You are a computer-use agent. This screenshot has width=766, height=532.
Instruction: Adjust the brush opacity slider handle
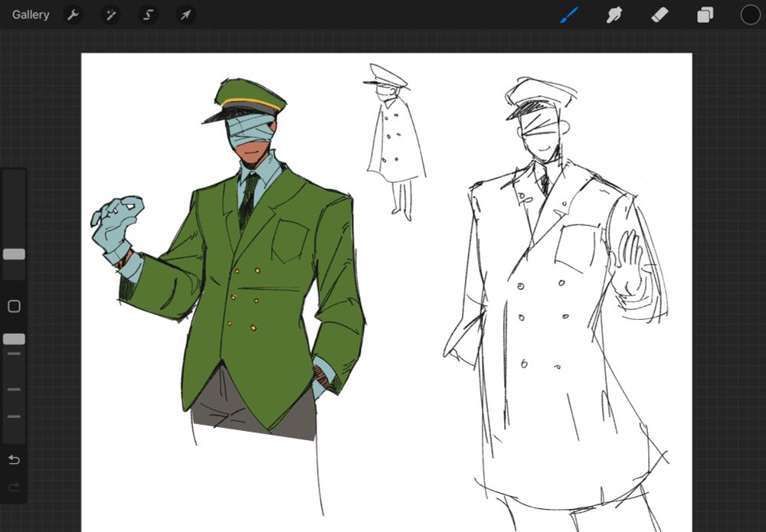click(14, 339)
